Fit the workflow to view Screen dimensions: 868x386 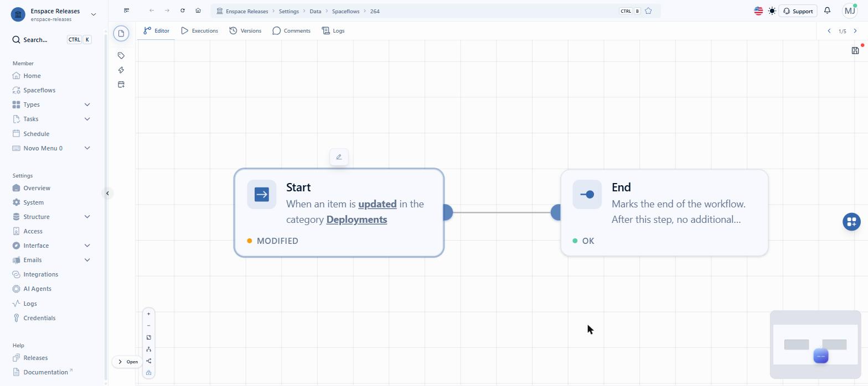pos(148,337)
